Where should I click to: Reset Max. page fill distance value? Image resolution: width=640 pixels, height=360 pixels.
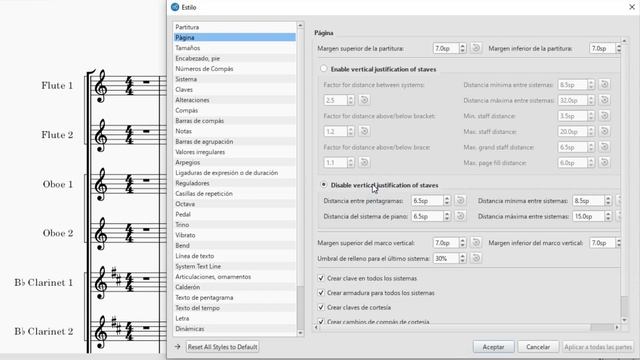pyautogui.click(x=604, y=162)
